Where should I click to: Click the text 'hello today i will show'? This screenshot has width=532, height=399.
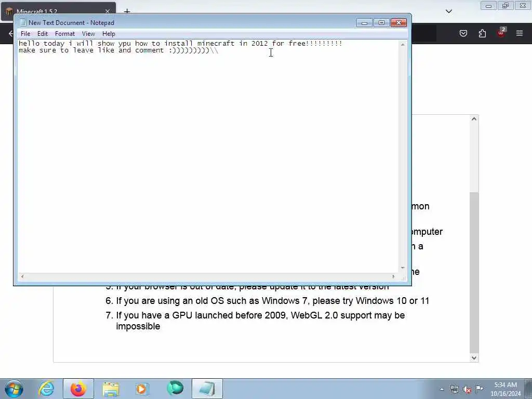click(66, 44)
